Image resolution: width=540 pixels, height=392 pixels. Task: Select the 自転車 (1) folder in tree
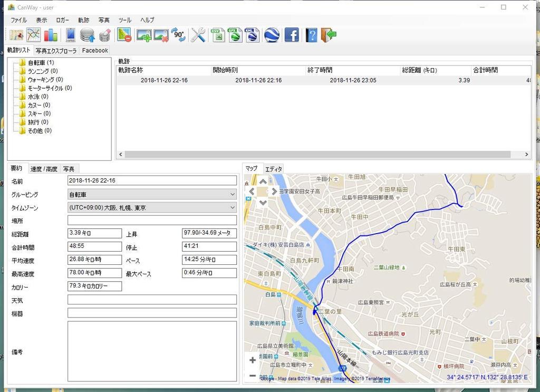tap(40, 62)
